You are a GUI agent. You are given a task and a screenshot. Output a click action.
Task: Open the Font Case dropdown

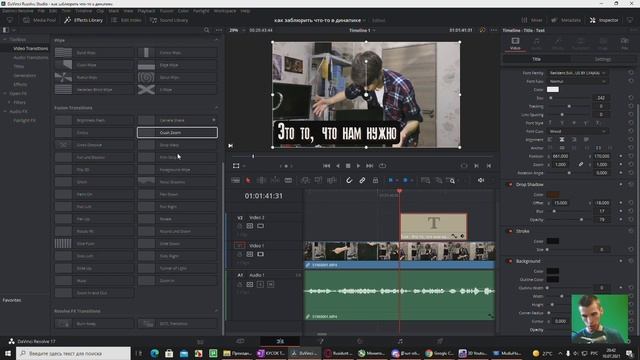pyautogui.click(x=577, y=131)
